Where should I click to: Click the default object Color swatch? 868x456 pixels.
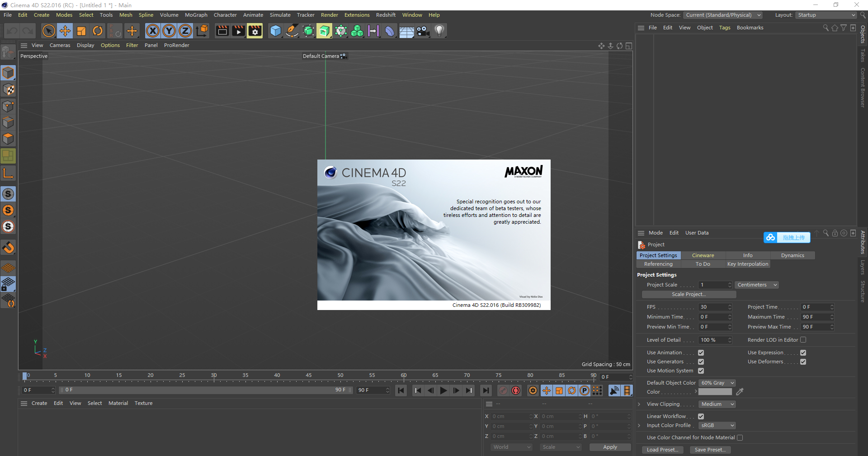pos(715,392)
